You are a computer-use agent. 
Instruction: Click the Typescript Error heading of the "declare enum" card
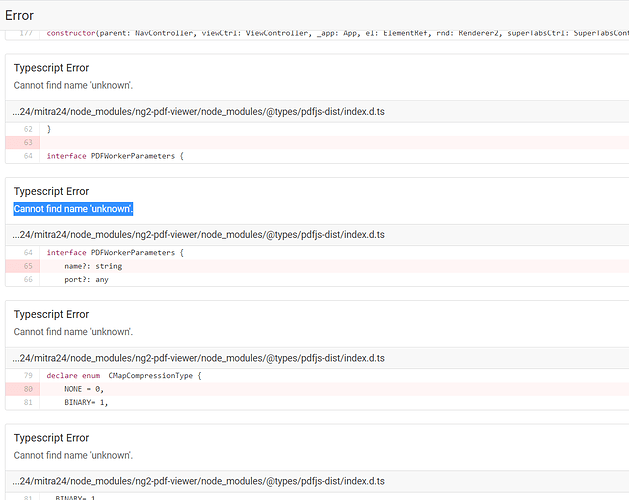(x=51, y=314)
